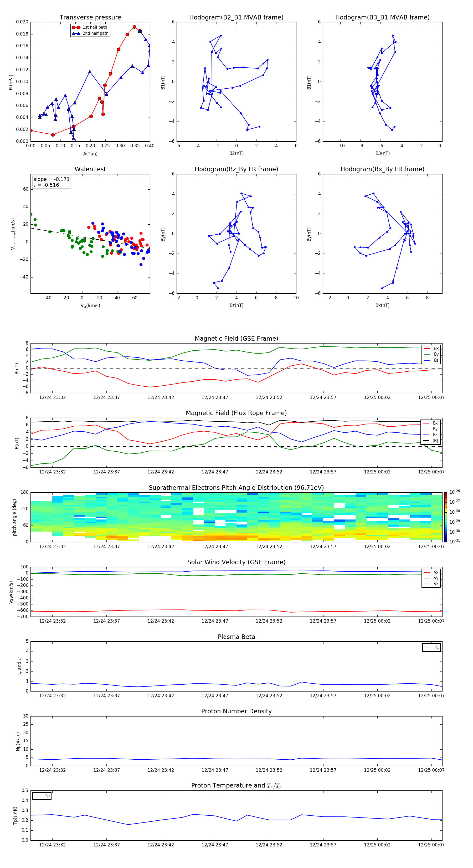Click the 'Magnetic Field (Flux Rope Frame)' title

coord(236,413)
